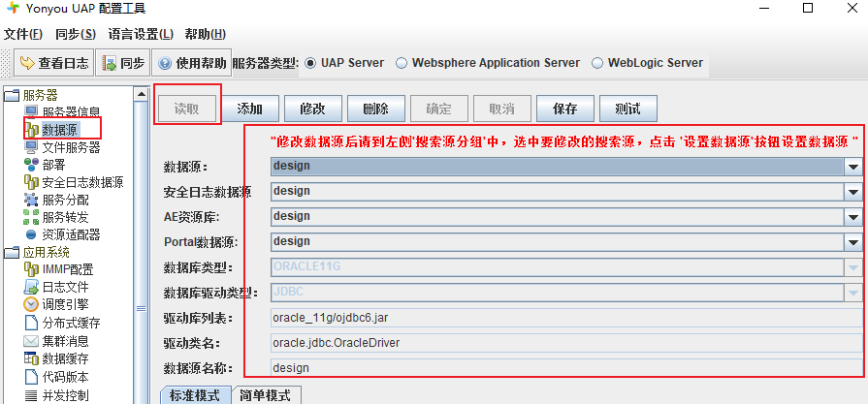Viewport: 868px width, 404px height.
Task: Click the 安全日志数据源 icon
Action: point(31,182)
